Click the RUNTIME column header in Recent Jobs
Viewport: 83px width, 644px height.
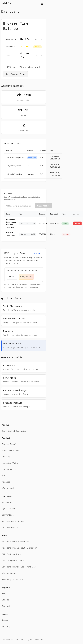pyautogui.click(x=43, y=151)
